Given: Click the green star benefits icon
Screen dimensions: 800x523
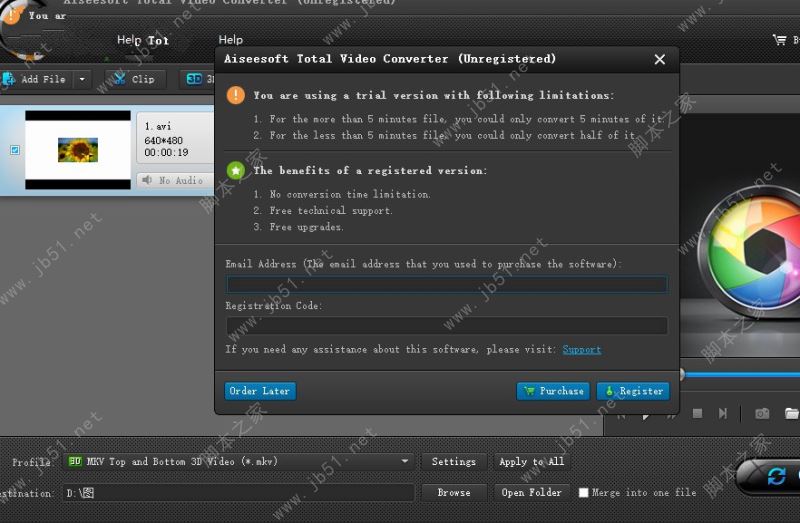Looking at the screenshot, I should 236,170.
